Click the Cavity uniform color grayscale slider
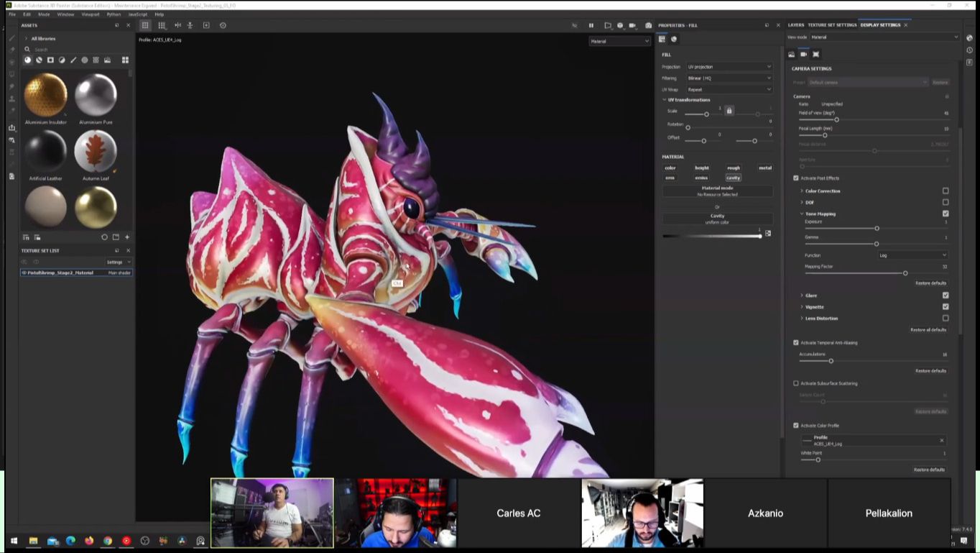Viewport: 980px width, 553px height. [711, 236]
